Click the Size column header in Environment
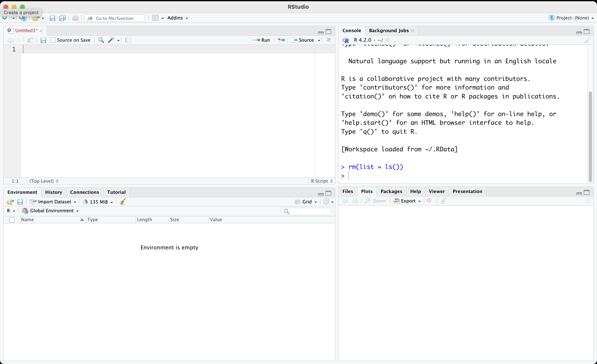This screenshot has height=364, width=597. coord(189,220)
